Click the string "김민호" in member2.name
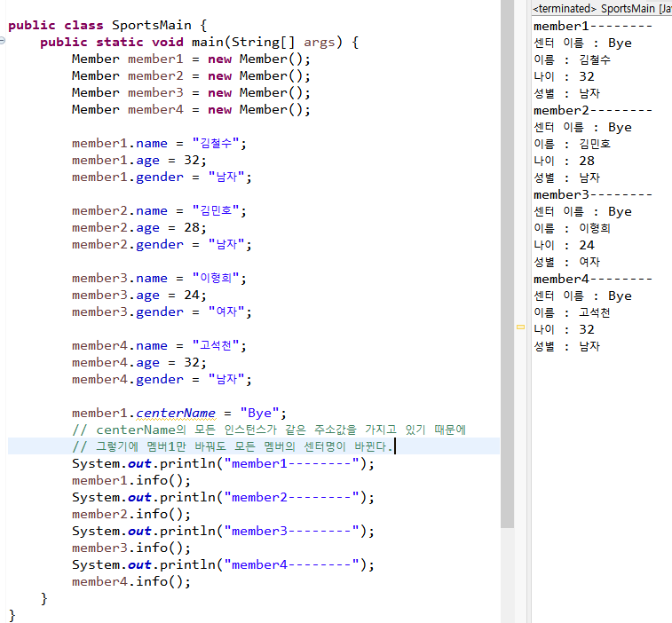Screen dimensions: 672x623 coord(216,210)
